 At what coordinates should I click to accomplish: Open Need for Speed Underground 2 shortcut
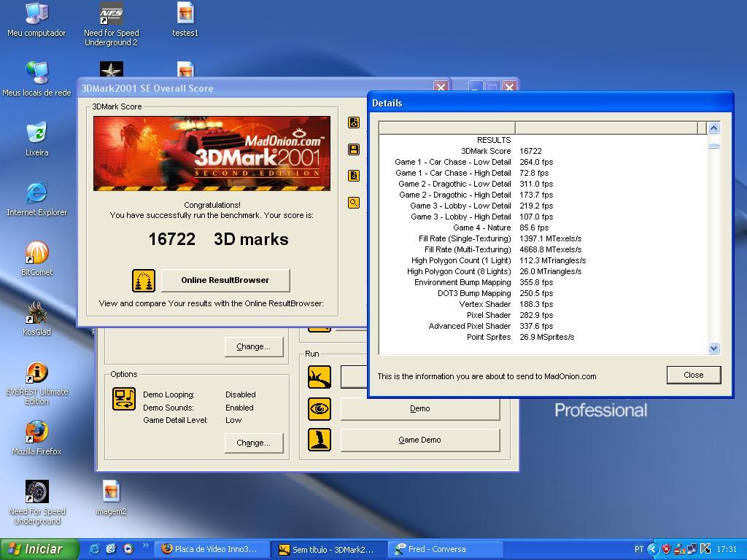coord(112,25)
